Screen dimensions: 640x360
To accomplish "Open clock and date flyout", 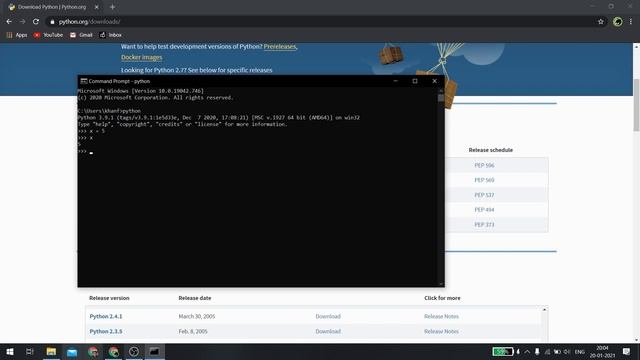I will tap(602, 351).
